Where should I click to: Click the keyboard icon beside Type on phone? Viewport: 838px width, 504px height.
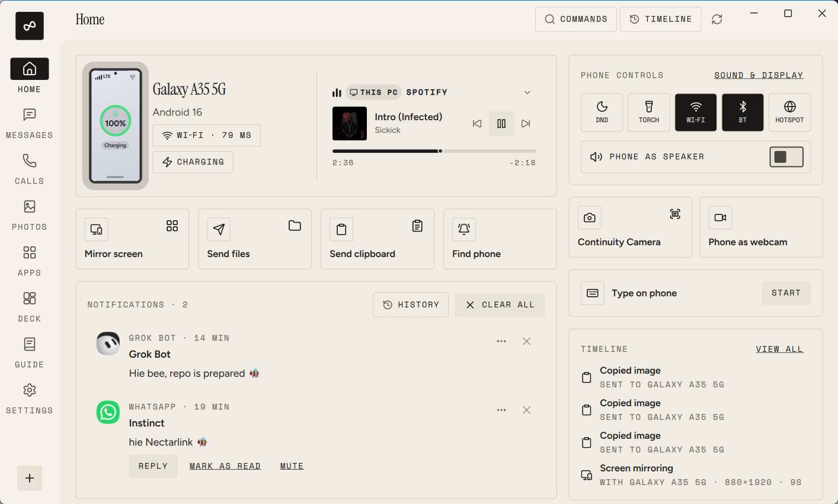click(x=593, y=293)
